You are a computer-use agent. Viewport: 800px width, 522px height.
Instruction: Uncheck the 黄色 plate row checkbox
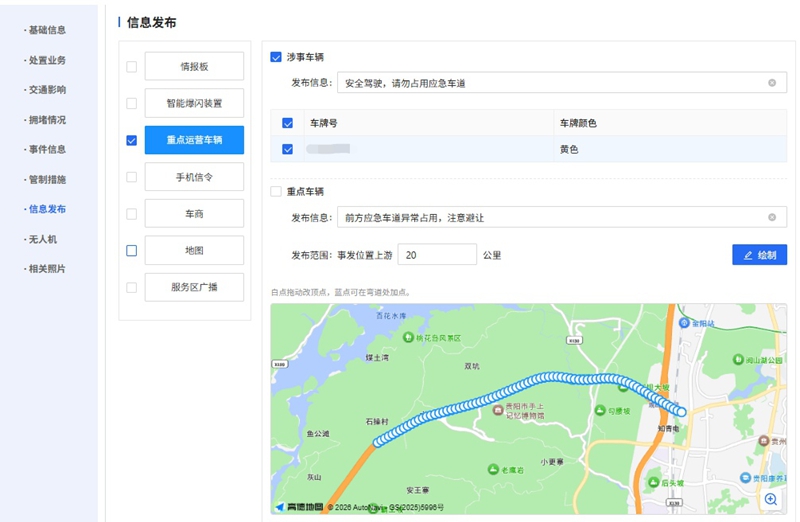[288, 149]
